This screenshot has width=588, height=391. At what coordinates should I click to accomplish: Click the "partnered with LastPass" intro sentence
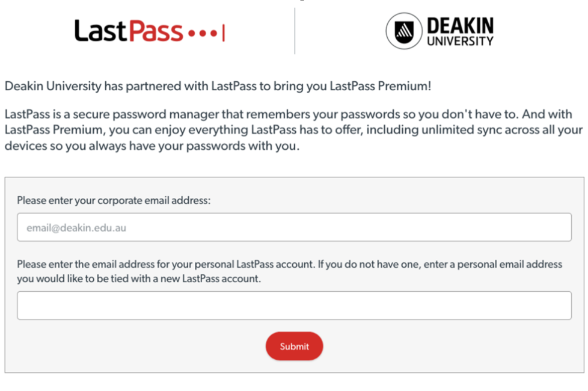tap(218, 86)
